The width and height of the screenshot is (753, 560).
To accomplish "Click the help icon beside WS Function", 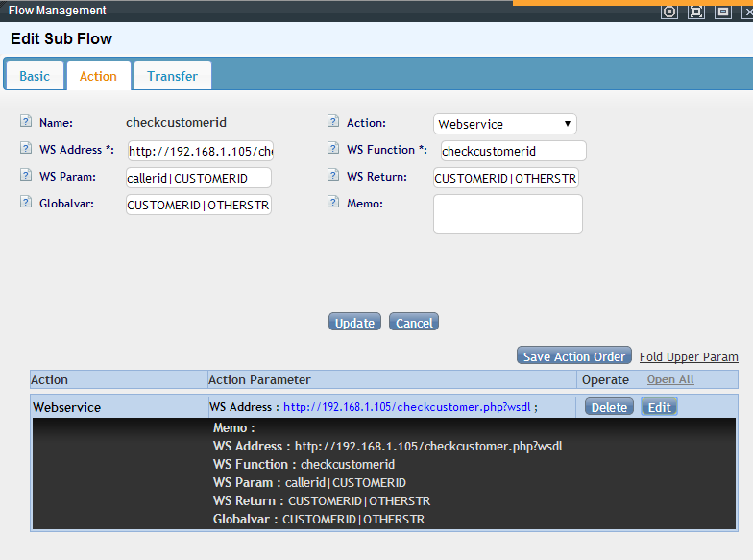I will [x=333, y=149].
